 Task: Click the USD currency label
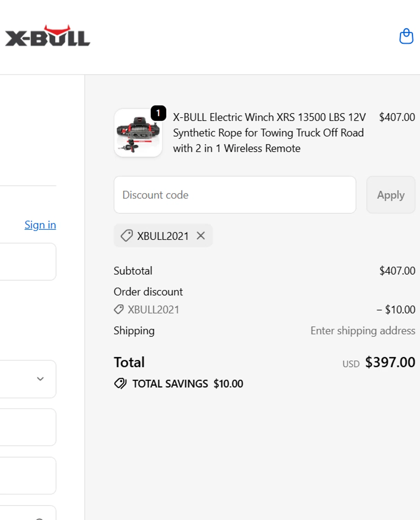(x=351, y=364)
